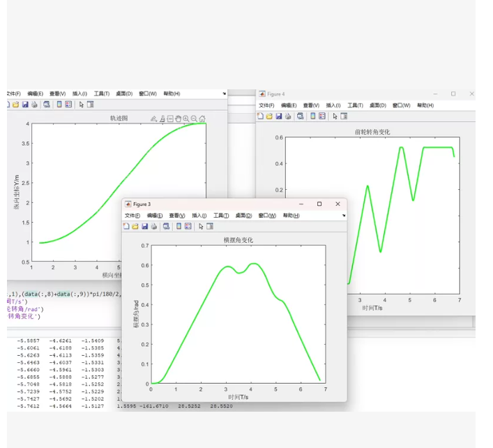The image size is (493, 448).
Task: Open Property Inspector in Figure 4 toolbar
Action: tap(344, 116)
